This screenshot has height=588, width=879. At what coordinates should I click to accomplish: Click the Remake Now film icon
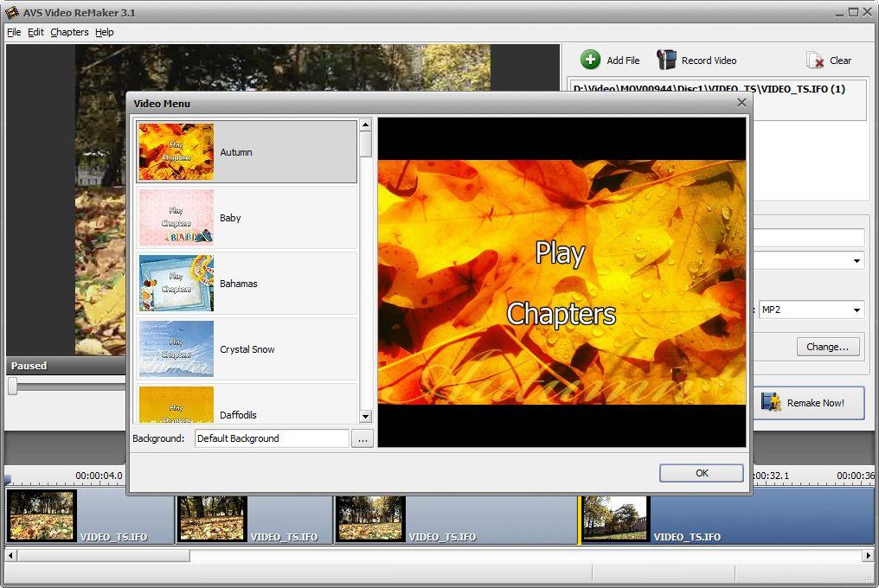tap(771, 402)
